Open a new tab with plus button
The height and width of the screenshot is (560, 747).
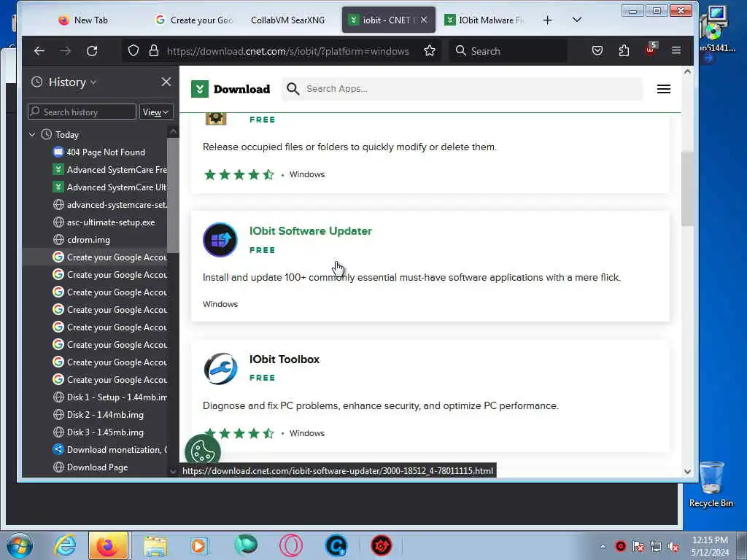(x=547, y=20)
